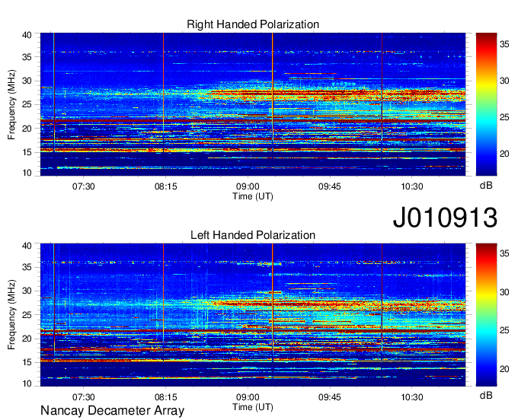The width and height of the screenshot is (518, 420).
Task: Click the Left Handed Polarization spectrogram
Action: (x=253, y=315)
